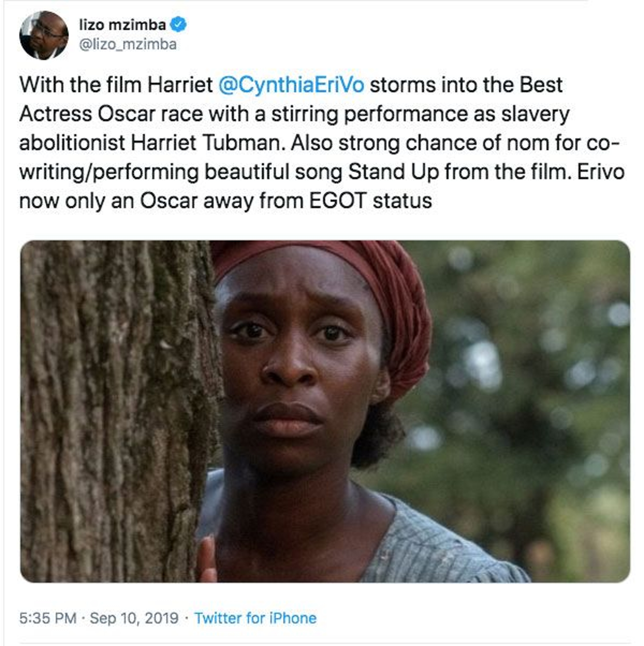
Task: Click the words Stand Up in tweet
Action: click(x=393, y=172)
